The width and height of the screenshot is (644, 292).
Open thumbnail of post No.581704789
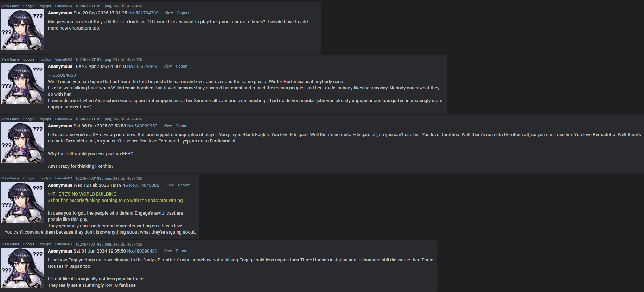pos(23,30)
